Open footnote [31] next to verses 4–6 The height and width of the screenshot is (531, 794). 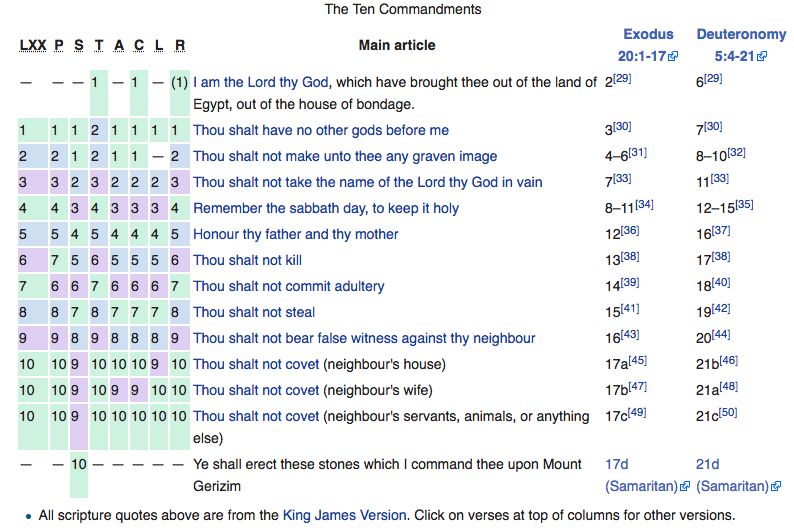pyautogui.click(x=638, y=152)
